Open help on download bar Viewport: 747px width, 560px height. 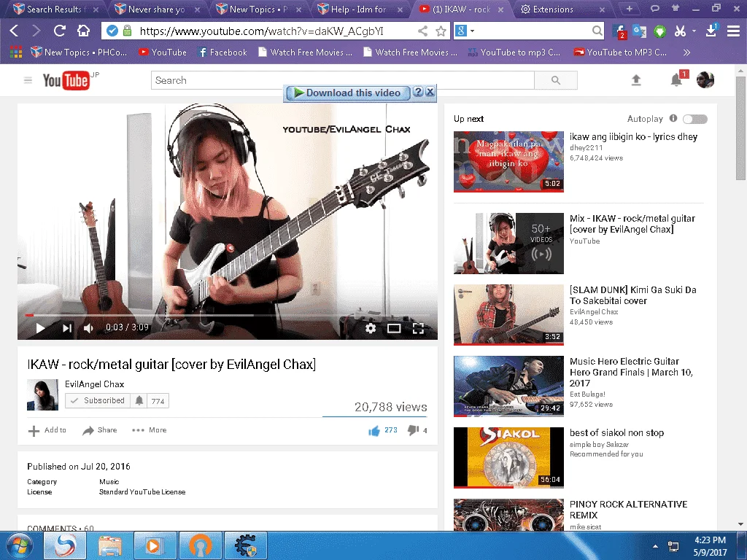418,92
